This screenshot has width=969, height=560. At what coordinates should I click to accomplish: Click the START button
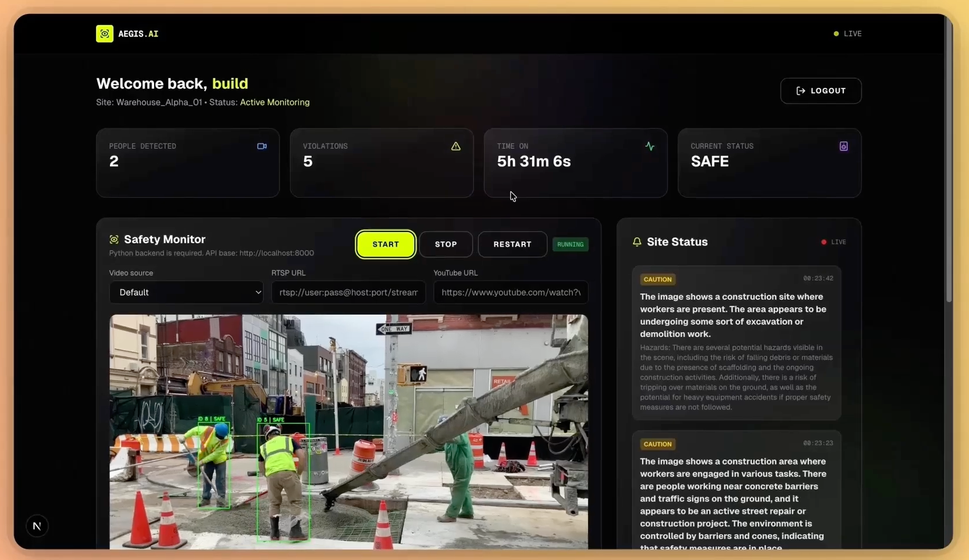click(x=386, y=244)
